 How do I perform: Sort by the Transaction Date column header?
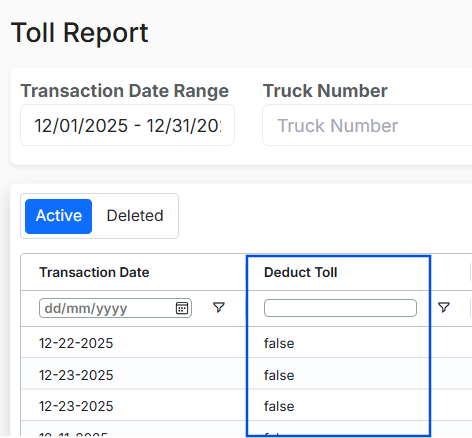(x=94, y=272)
